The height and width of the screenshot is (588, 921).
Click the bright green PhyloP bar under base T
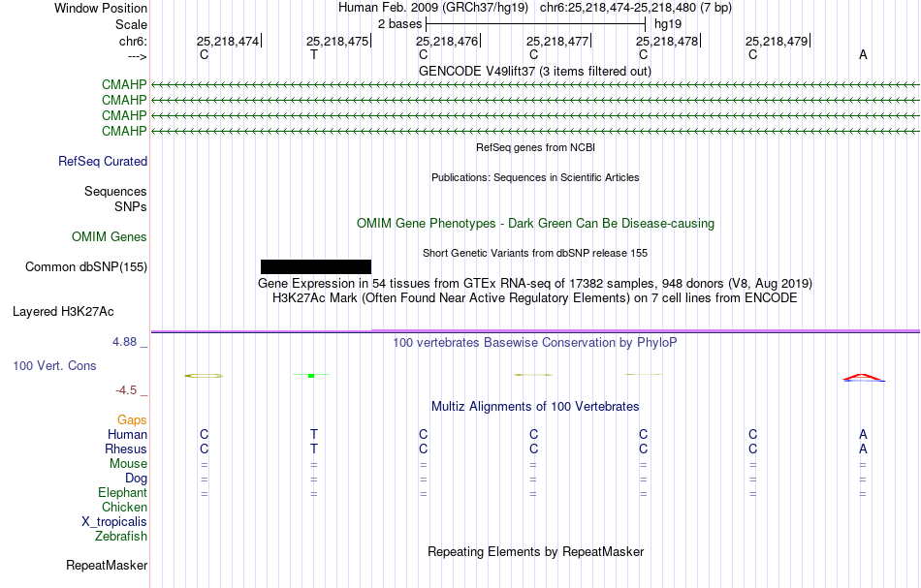pos(311,375)
